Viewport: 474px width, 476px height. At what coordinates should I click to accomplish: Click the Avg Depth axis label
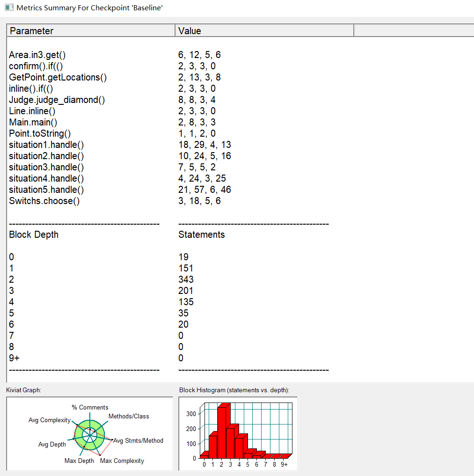52,445
